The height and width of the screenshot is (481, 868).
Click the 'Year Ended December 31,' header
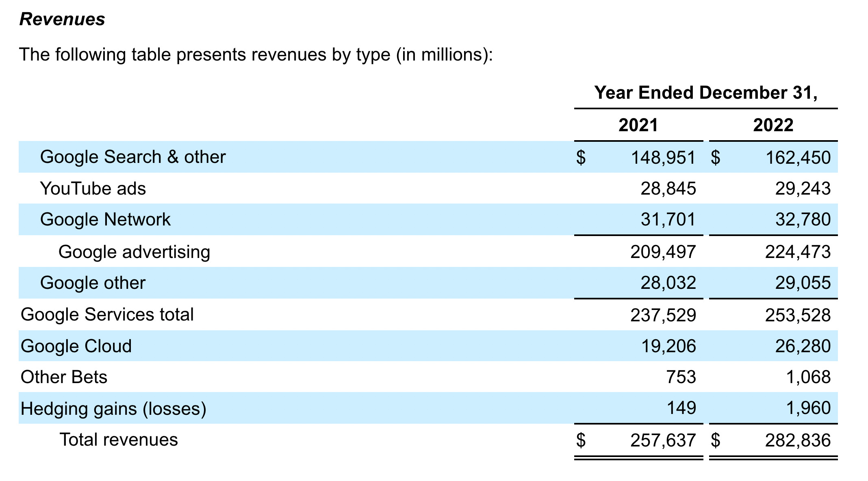point(706,93)
